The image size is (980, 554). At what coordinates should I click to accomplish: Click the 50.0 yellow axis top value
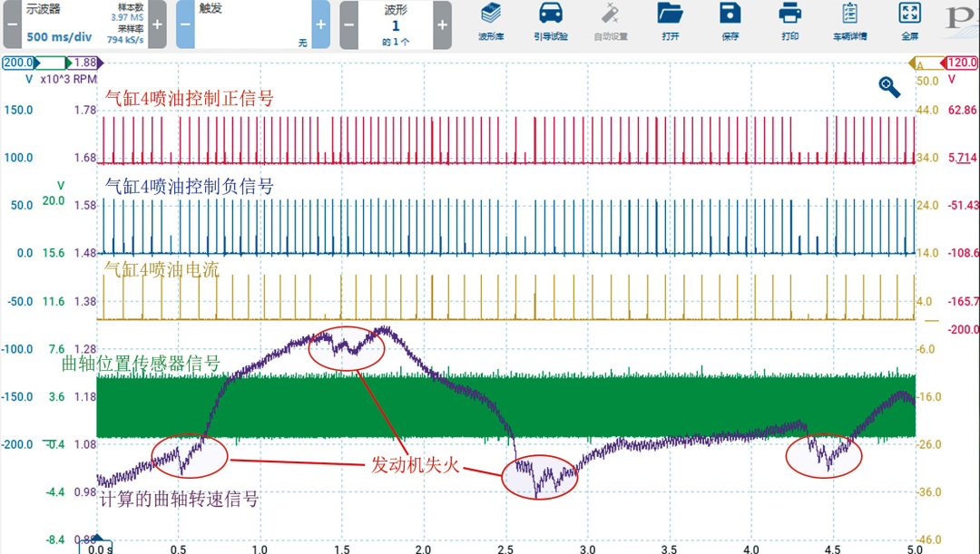(x=927, y=81)
